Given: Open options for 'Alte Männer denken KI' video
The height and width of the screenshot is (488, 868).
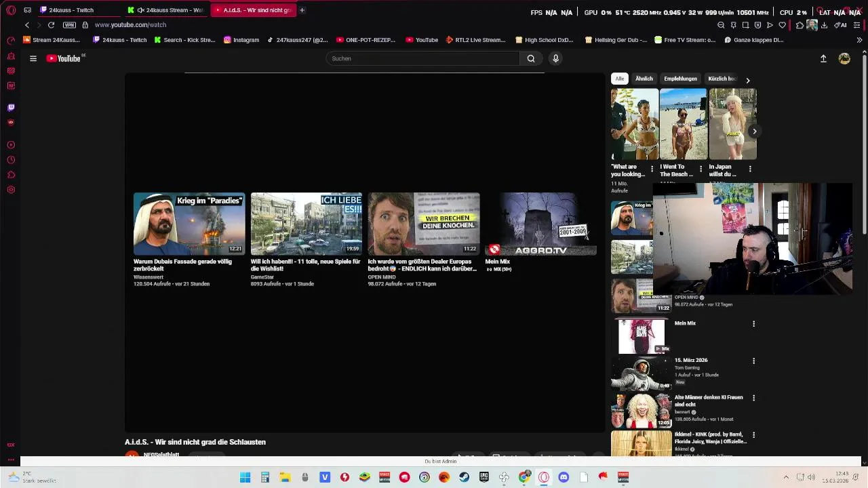Looking at the screenshot, I should click(x=753, y=399).
